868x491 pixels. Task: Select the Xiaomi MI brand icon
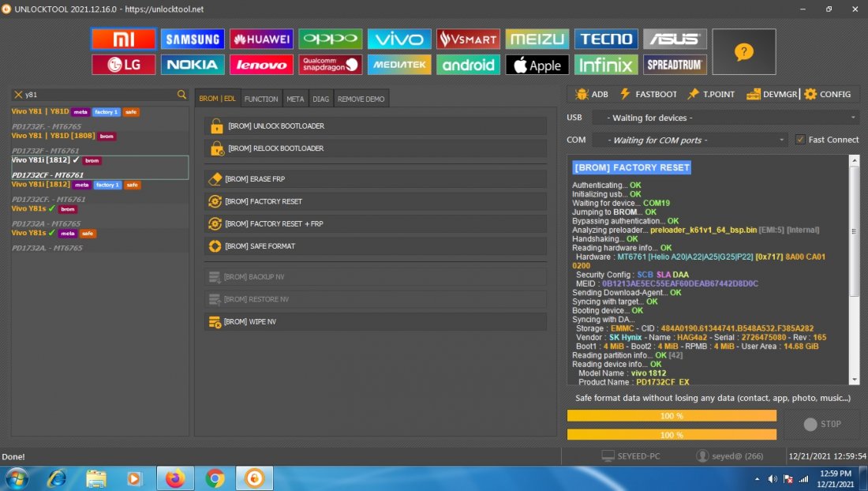(123, 39)
